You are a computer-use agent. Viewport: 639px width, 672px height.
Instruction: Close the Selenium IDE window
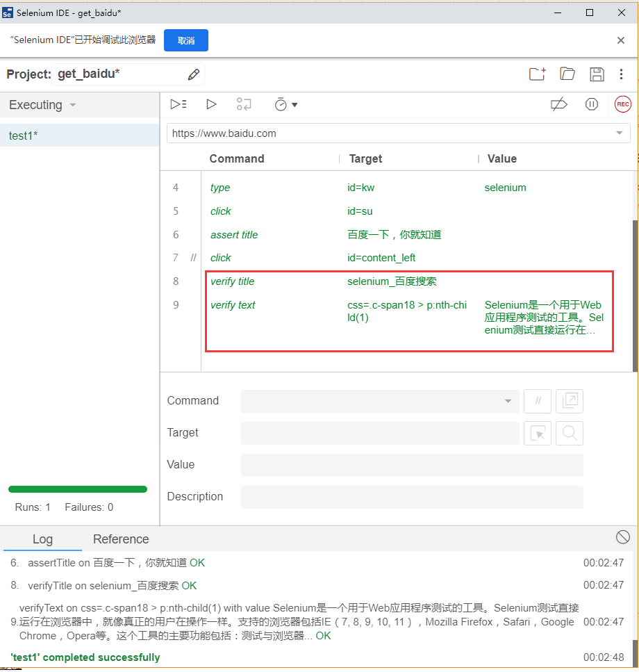click(x=622, y=13)
